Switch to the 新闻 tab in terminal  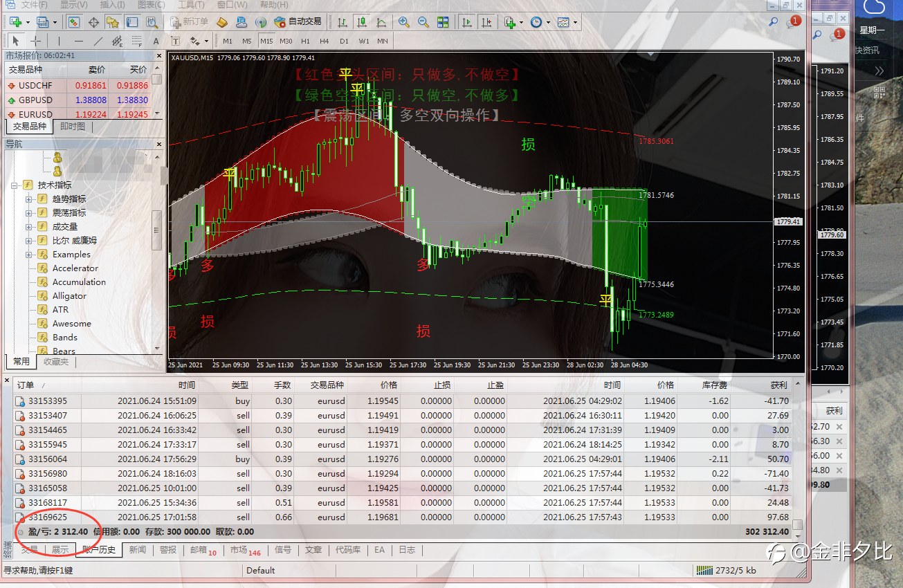pos(137,550)
